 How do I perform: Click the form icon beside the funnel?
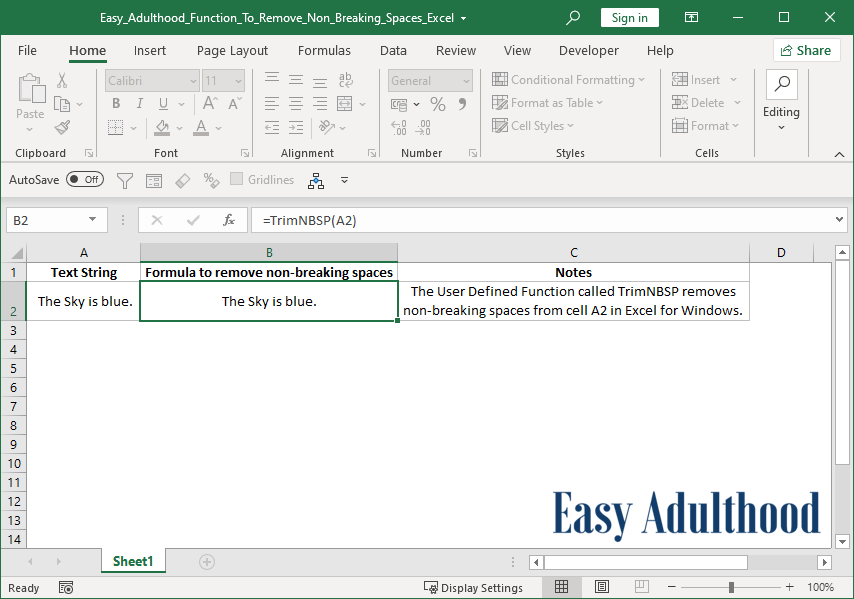[154, 180]
